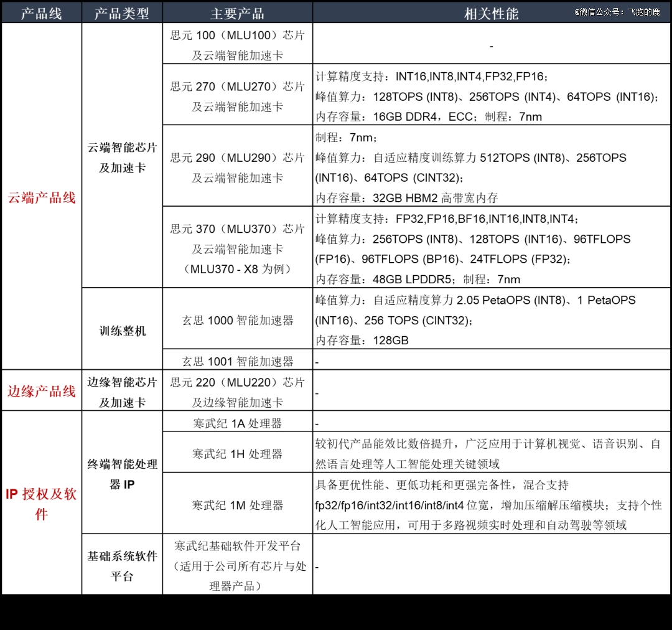Image resolution: width=672 pixels, height=630 pixels.
Task: Select the 思元 290 (MLU290) product cell
Action: (x=238, y=166)
